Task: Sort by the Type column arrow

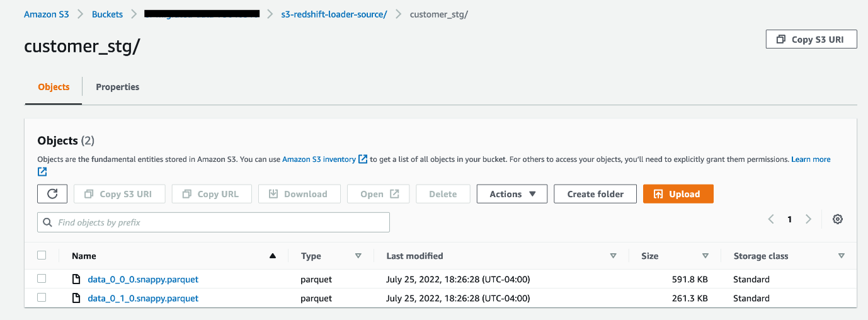Action: point(358,256)
